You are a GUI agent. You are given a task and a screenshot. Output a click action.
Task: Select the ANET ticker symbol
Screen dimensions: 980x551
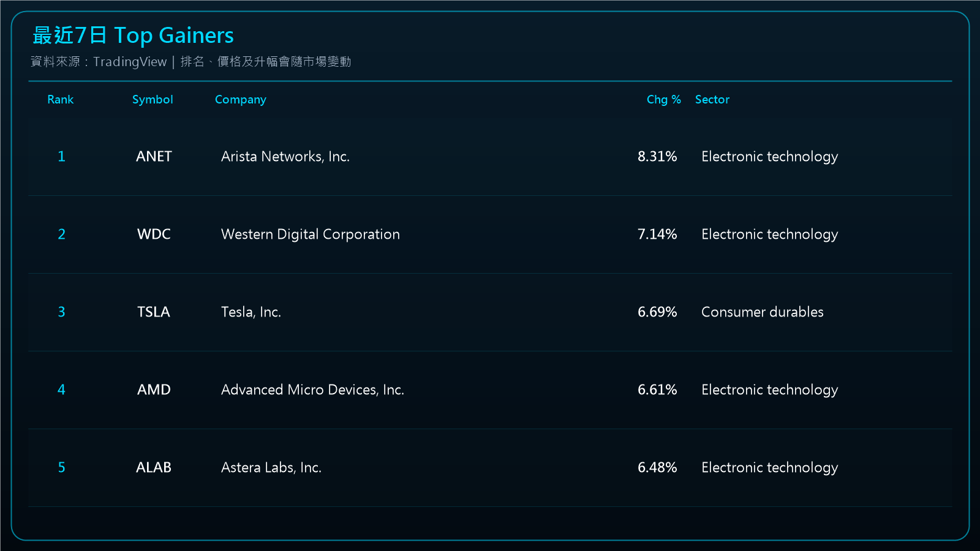pyautogui.click(x=154, y=156)
